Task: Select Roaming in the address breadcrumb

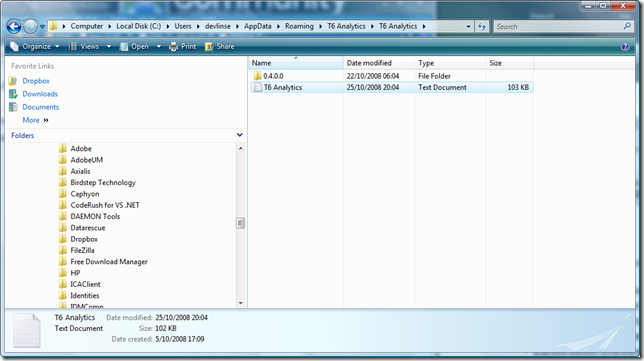Action: [299, 26]
